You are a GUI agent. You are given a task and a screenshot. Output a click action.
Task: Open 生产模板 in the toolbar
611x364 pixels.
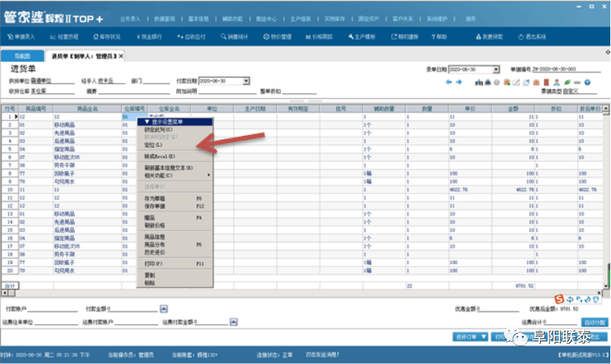[361, 37]
